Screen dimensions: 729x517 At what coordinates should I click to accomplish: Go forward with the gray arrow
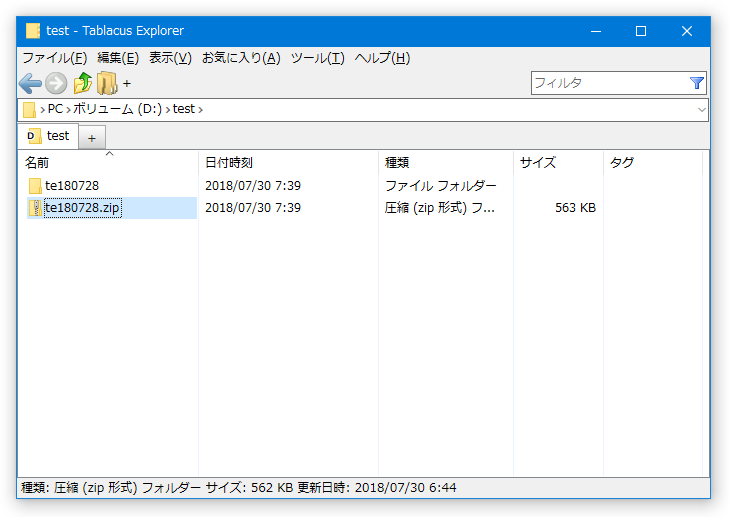56,83
